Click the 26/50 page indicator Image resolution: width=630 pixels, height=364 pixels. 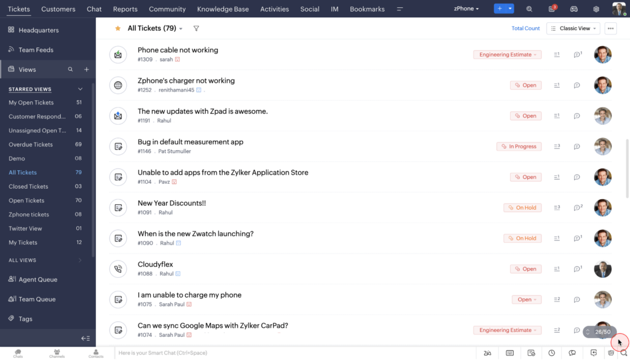pyautogui.click(x=599, y=332)
